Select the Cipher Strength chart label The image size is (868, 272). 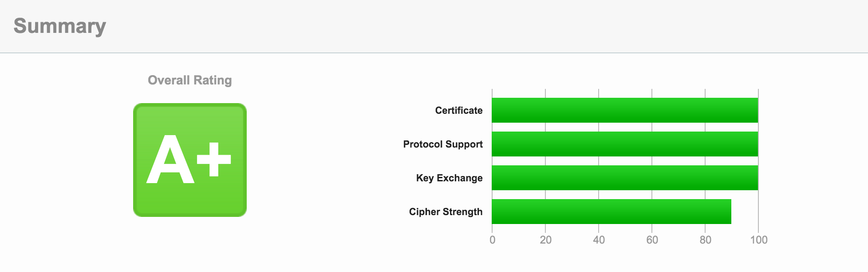446,212
